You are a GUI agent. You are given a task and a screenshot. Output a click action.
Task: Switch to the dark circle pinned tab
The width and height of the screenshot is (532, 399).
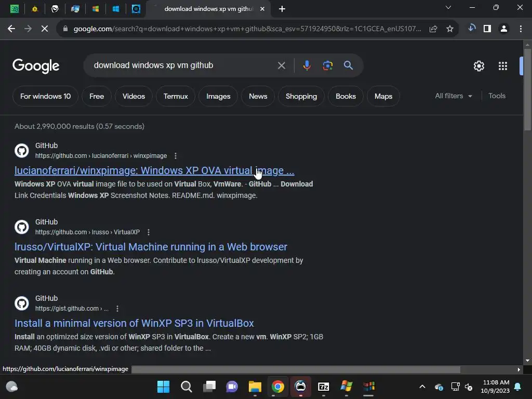(136, 9)
